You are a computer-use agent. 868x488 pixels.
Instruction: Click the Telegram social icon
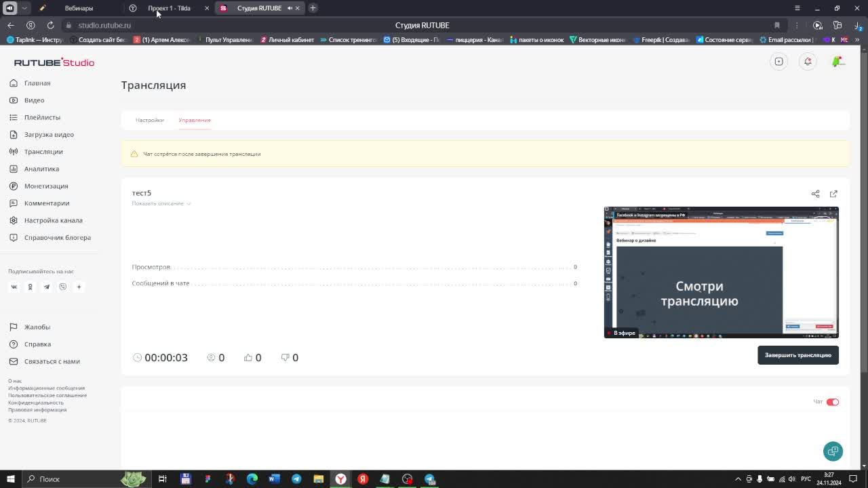coord(46,287)
